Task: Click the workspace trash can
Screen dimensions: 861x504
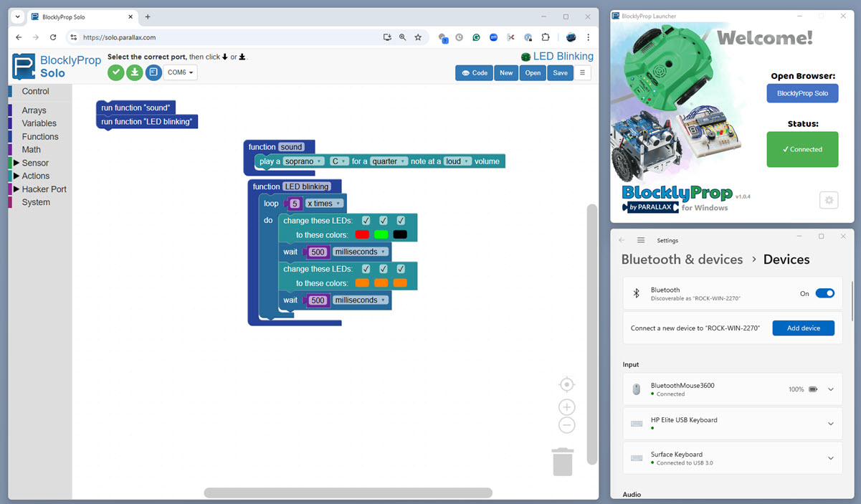Action: click(563, 462)
